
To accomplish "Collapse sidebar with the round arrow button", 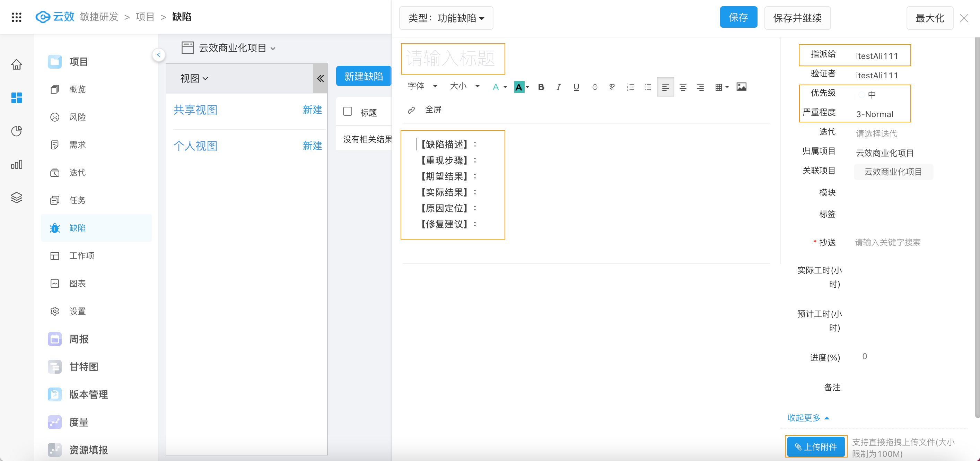I will [159, 55].
